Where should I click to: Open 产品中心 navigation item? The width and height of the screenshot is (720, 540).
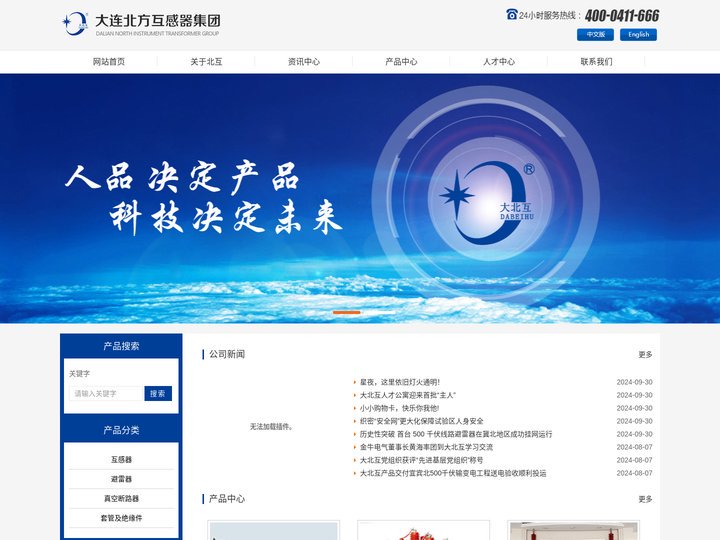pyautogui.click(x=401, y=62)
